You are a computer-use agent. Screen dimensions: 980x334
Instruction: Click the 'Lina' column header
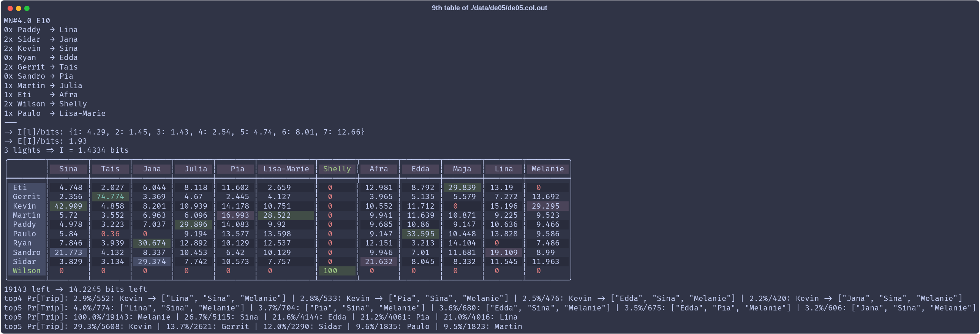tap(504, 169)
